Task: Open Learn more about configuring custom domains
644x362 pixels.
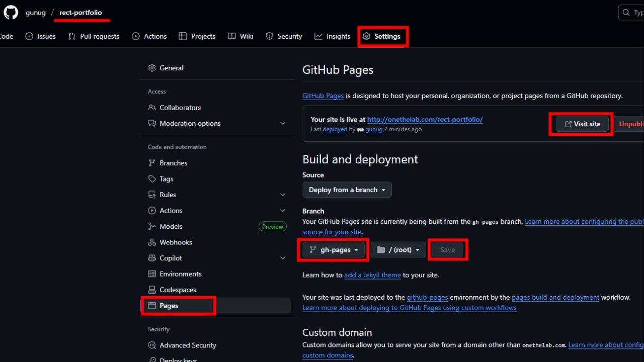Action: 606,345
